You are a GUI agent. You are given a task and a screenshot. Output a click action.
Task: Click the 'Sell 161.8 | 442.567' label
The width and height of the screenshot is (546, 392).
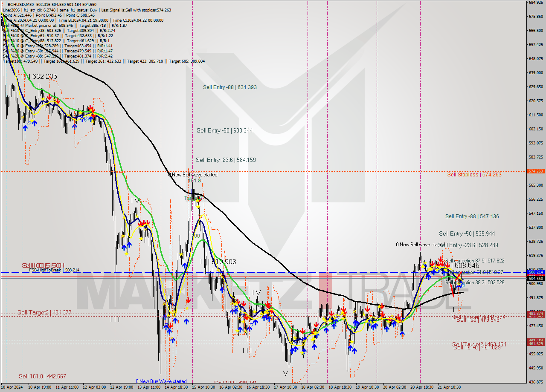coord(42,377)
